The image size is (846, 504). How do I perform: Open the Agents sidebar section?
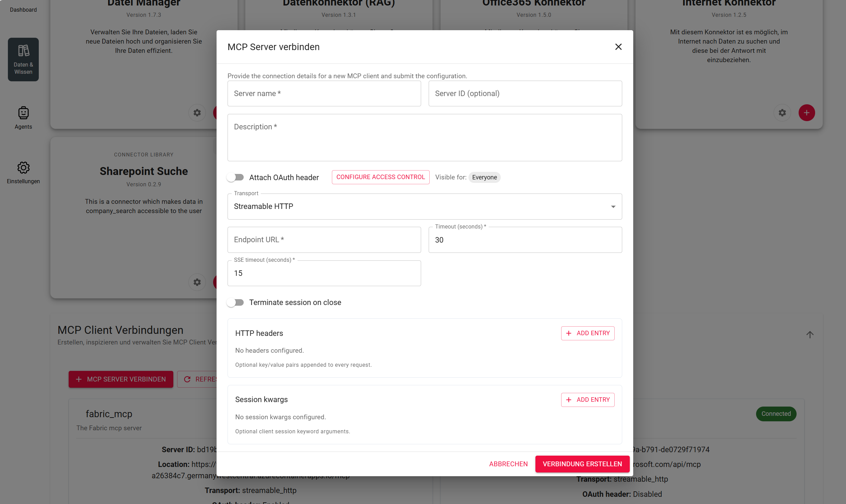point(23,118)
